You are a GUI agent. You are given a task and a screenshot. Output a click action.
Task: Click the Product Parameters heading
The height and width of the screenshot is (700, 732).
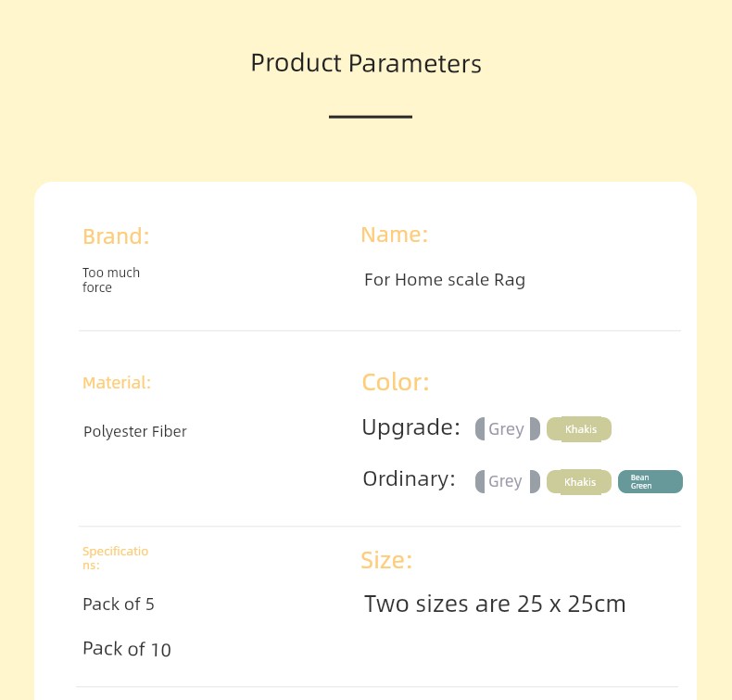coord(366,63)
